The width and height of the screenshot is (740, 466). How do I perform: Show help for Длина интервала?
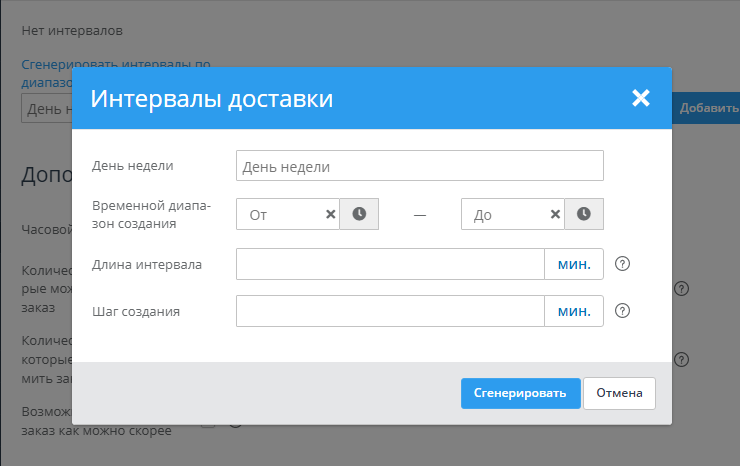click(622, 265)
